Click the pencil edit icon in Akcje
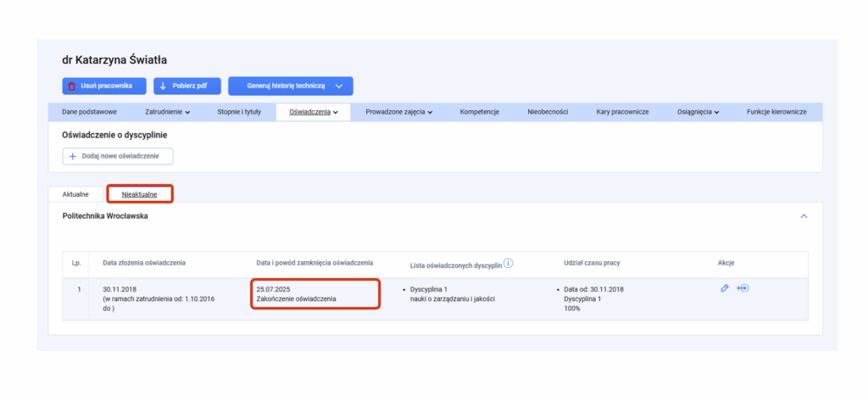The image size is (868, 401). (x=725, y=288)
